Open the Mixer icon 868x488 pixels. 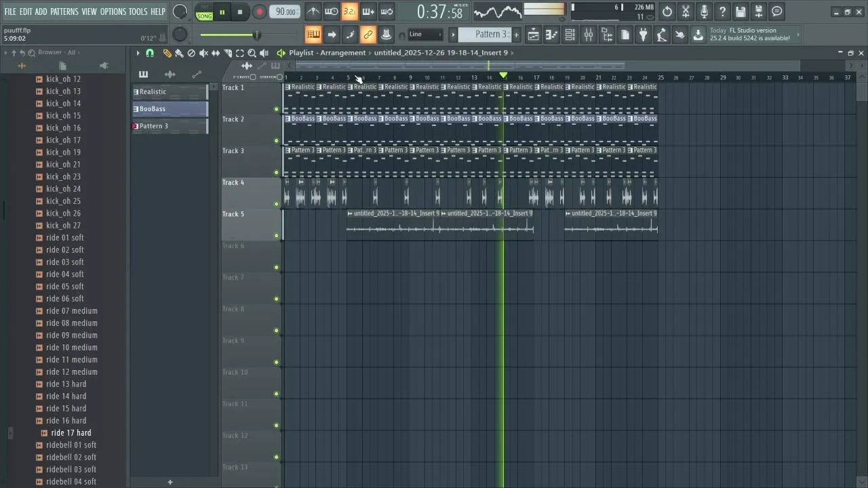point(589,35)
